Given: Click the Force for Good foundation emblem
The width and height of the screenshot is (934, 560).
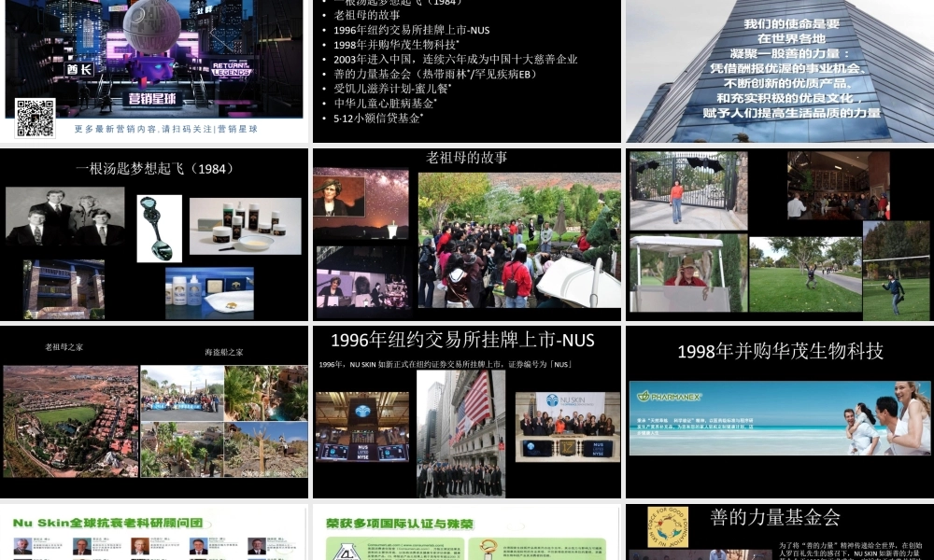Looking at the screenshot, I should pyautogui.click(x=670, y=523).
